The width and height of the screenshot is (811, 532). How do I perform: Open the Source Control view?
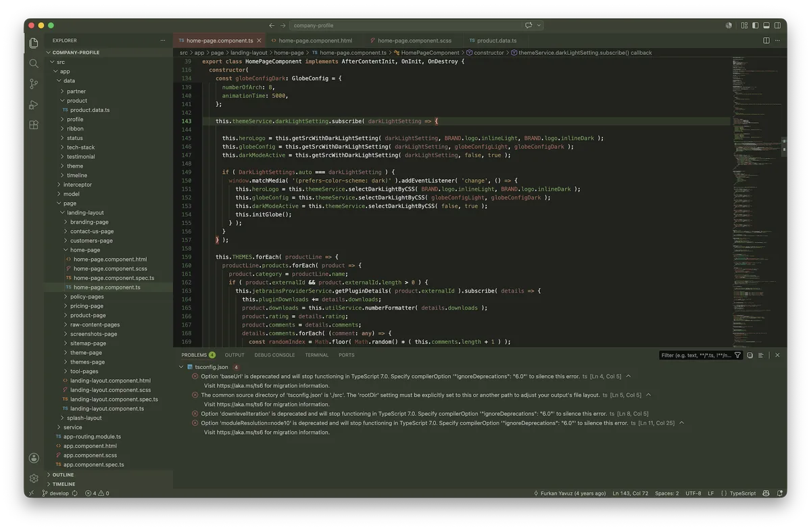tap(34, 84)
